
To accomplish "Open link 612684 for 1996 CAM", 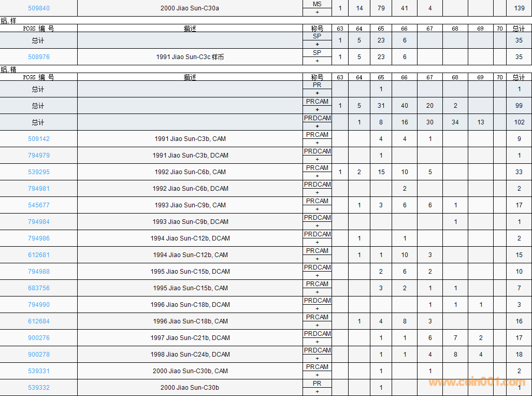I will (x=39, y=321).
